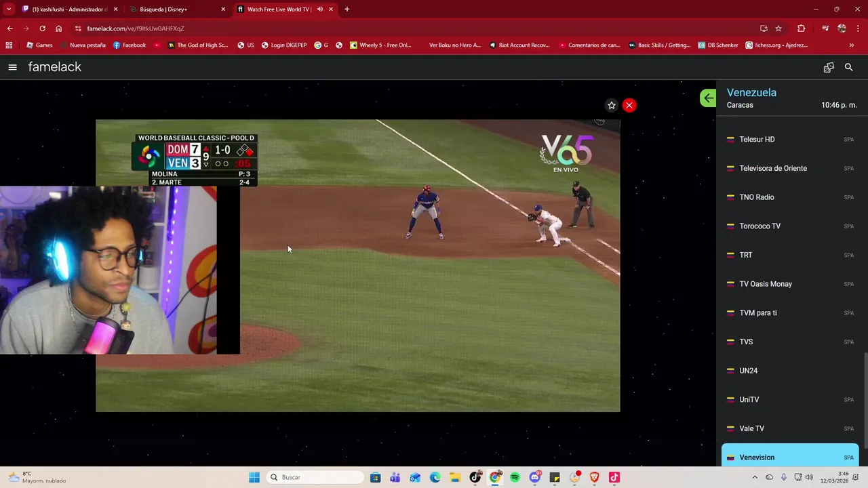The height and width of the screenshot is (488, 868).
Task: Open a new browser tab
Action: coord(347,9)
